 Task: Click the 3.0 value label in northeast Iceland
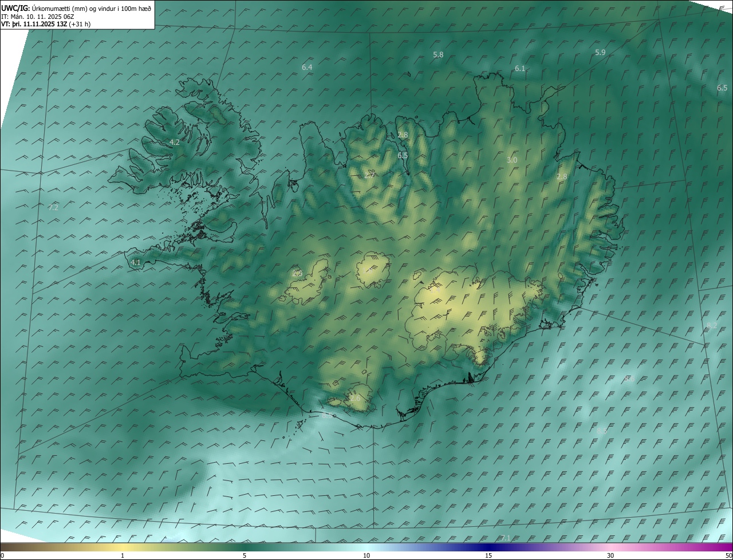point(512,160)
